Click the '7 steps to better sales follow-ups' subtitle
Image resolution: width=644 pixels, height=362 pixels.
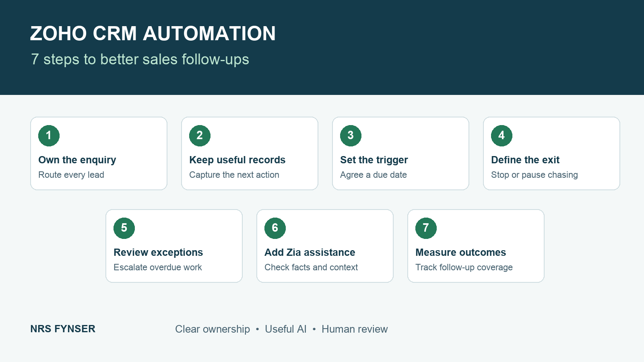pos(140,60)
